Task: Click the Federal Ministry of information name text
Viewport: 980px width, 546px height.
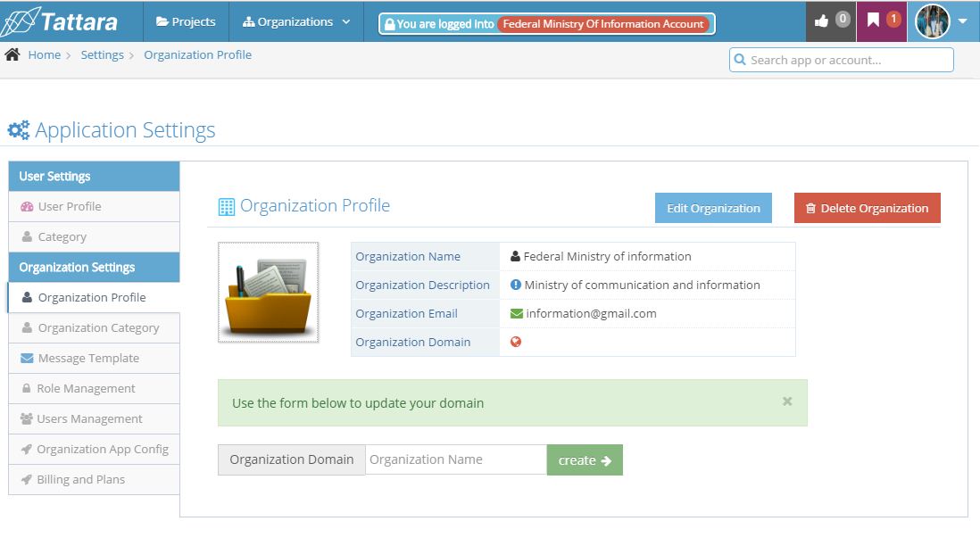Action: [x=608, y=256]
